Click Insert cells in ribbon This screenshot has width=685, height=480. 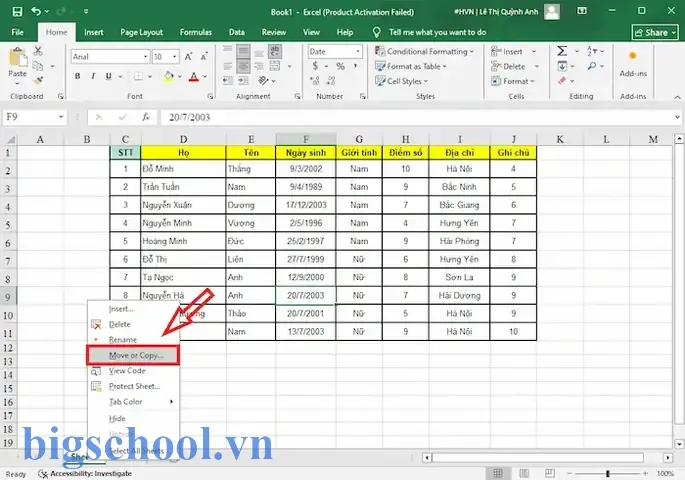pos(507,52)
